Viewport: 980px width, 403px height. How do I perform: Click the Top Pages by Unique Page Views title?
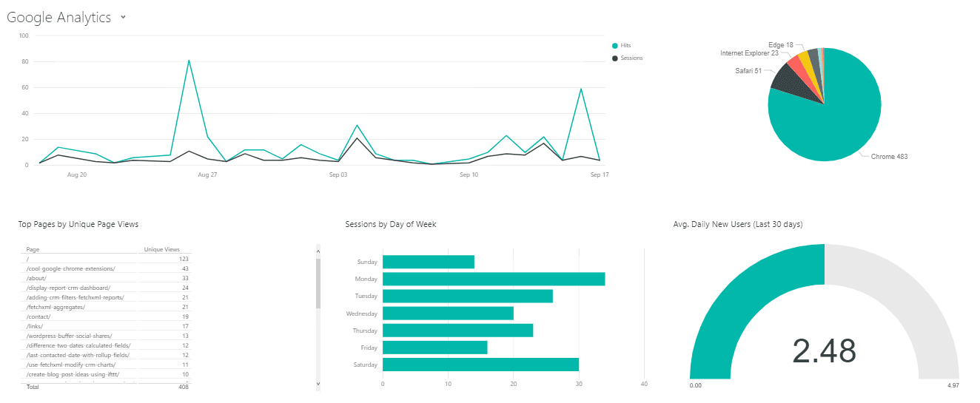78,224
